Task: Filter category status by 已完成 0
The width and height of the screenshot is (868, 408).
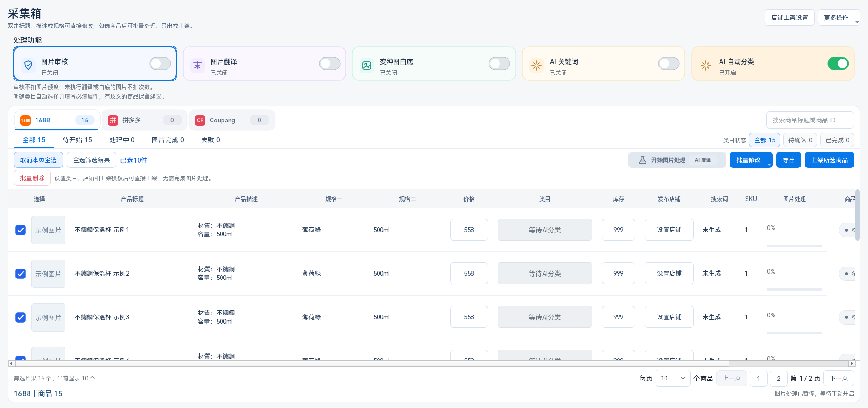Action: 837,140
